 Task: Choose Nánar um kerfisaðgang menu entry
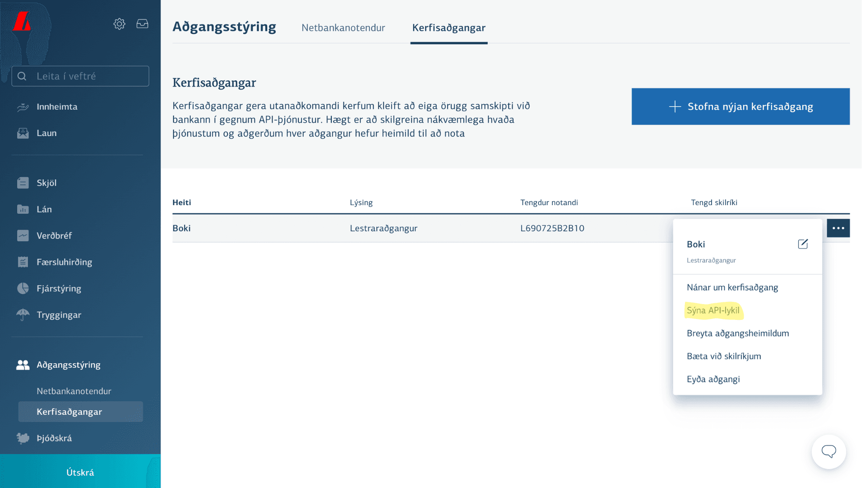pyautogui.click(x=732, y=287)
